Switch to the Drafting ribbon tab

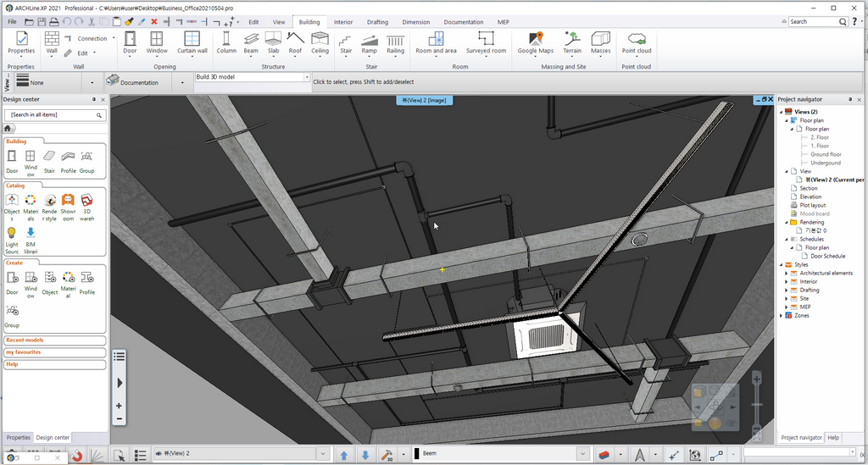click(377, 22)
